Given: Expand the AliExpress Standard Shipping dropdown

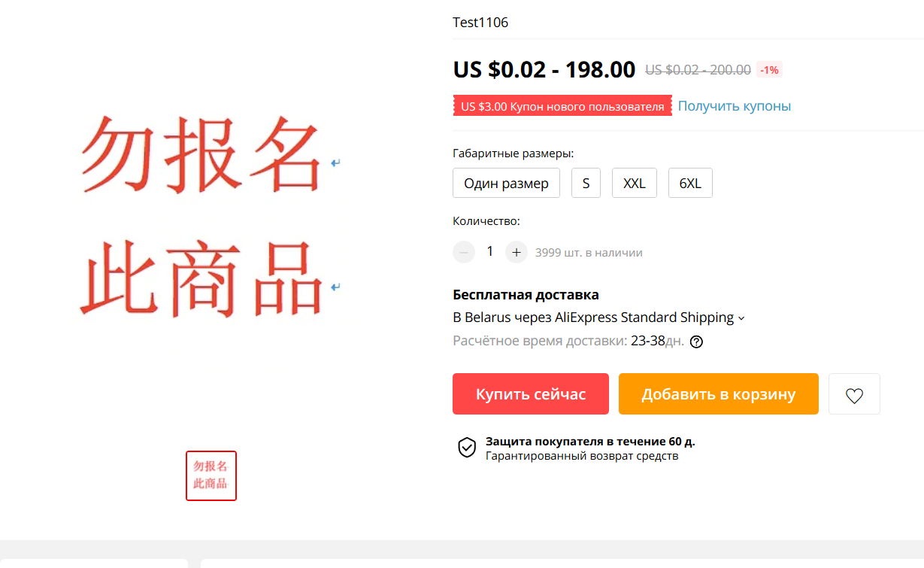Looking at the screenshot, I should pos(598,317).
